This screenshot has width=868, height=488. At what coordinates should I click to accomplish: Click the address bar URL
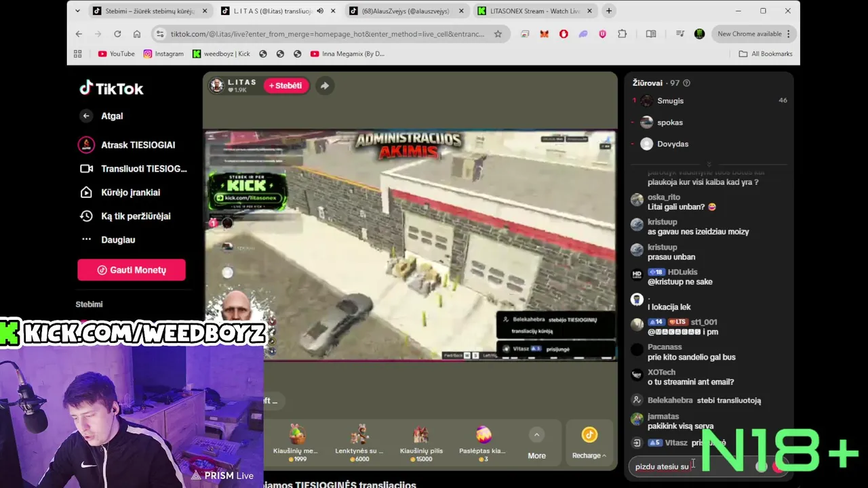(x=328, y=34)
